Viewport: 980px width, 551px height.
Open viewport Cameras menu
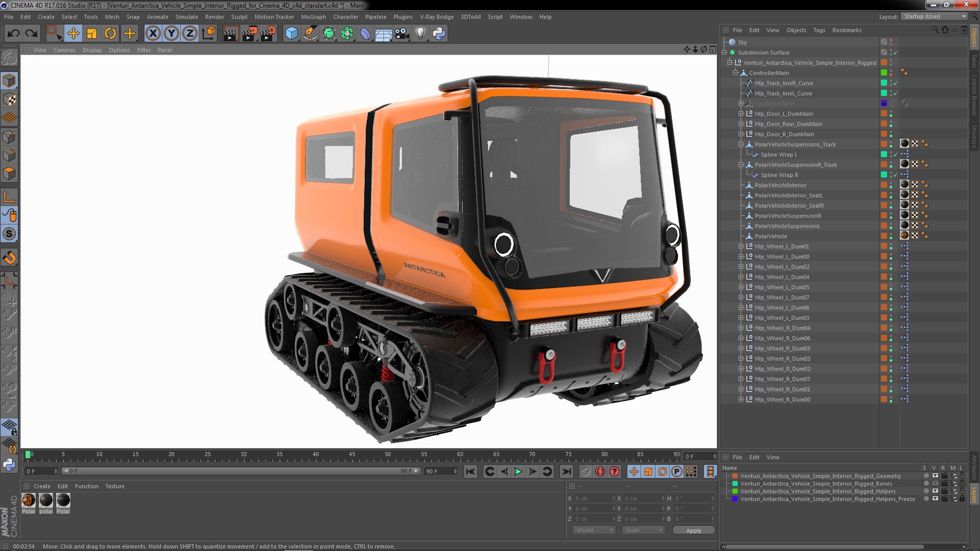click(x=64, y=50)
